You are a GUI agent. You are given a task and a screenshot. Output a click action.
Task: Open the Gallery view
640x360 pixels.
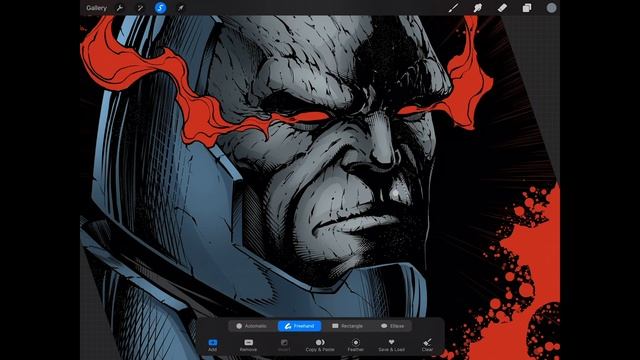click(x=96, y=8)
